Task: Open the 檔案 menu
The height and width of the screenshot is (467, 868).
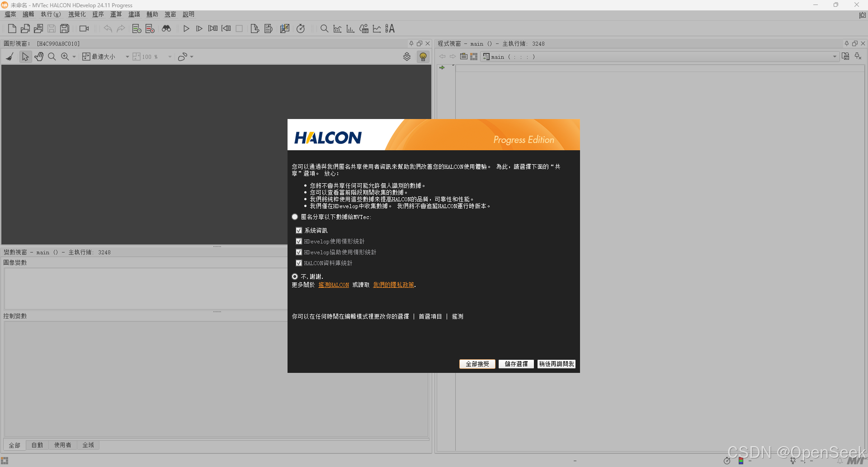Action: click(x=10, y=14)
